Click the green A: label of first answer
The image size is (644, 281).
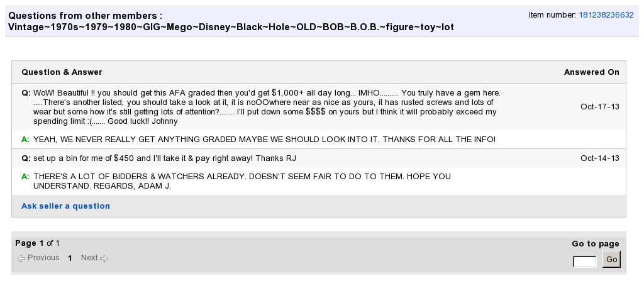click(x=25, y=140)
